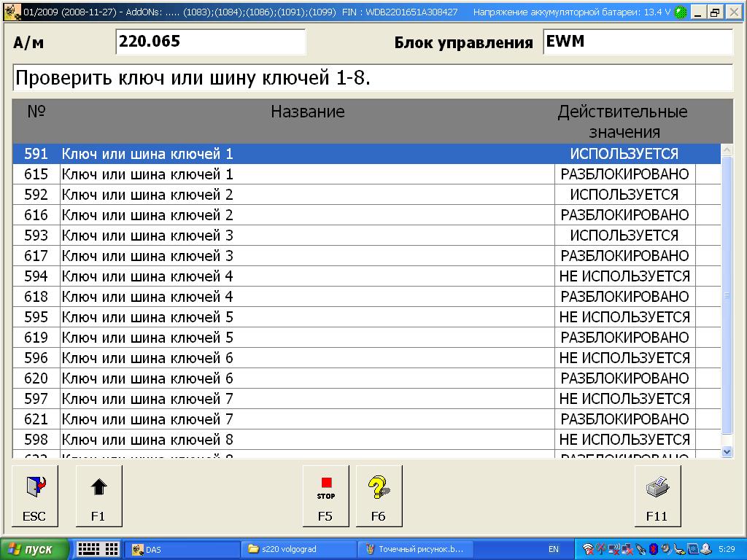Click the blue monitor tray icon
Image resolution: width=747 pixels, height=560 pixels.
tap(693, 549)
